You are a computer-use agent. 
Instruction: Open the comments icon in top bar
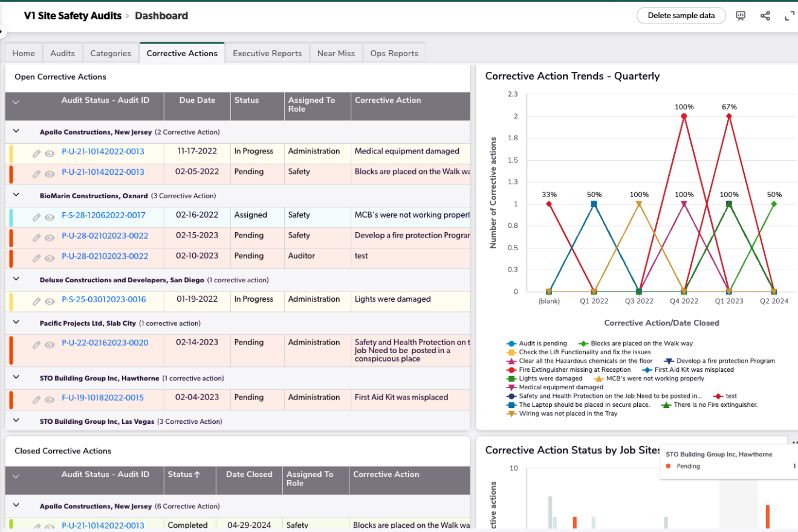[x=741, y=16]
